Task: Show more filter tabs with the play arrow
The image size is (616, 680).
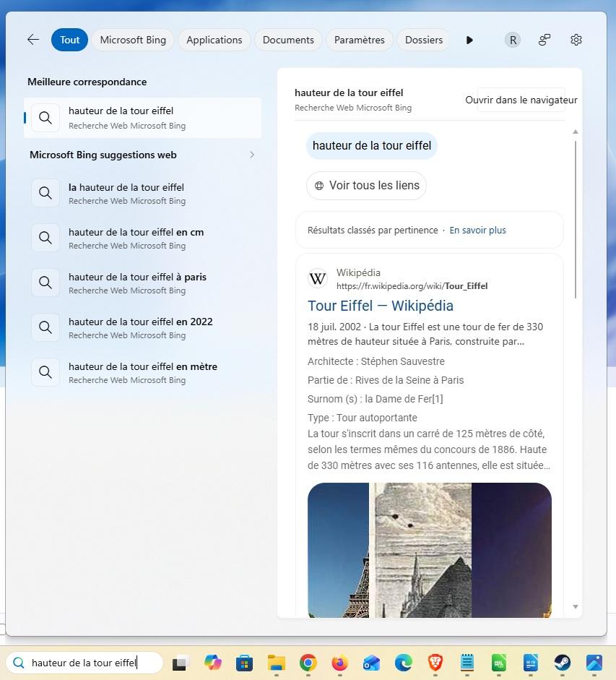Action: pyautogui.click(x=469, y=40)
